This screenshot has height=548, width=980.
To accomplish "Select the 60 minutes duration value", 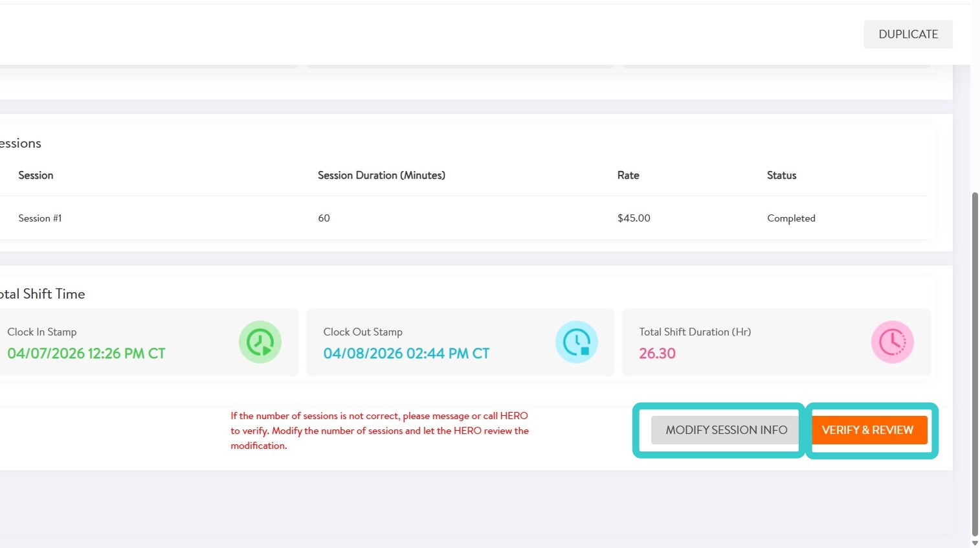I will pos(324,218).
